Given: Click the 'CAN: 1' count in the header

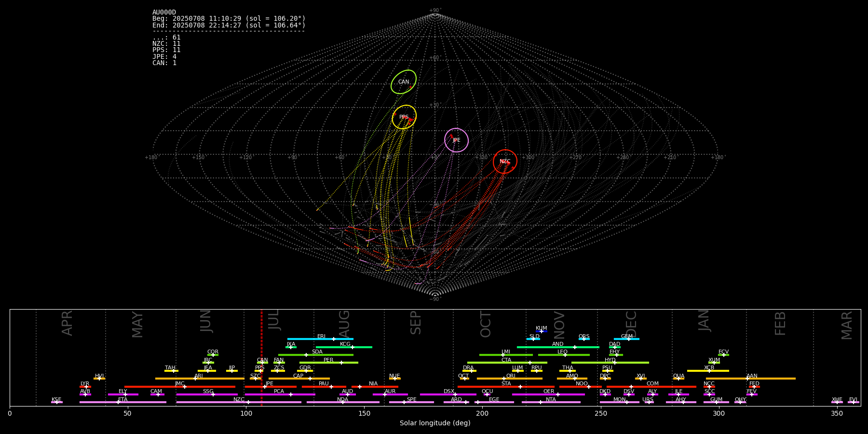Looking at the screenshot, I should pyautogui.click(x=164, y=63).
